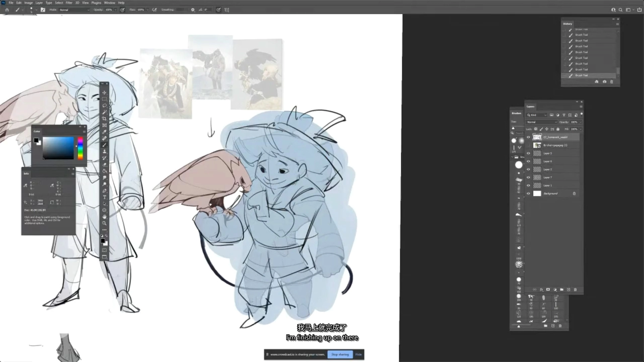Click the create new snapshot camera icon

604,82
